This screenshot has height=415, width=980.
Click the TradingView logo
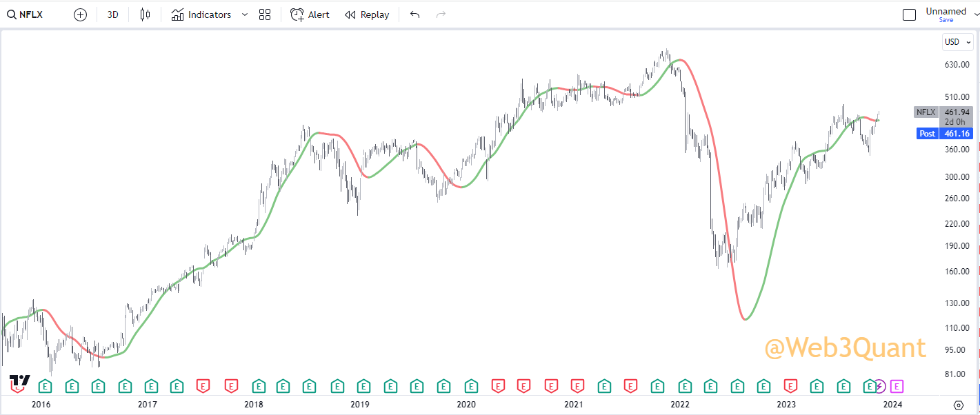[20, 381]
